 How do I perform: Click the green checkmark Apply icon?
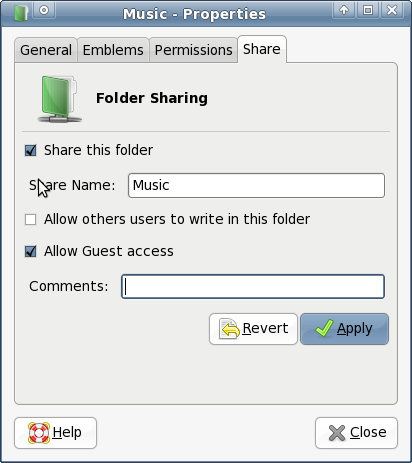[x=324, y=328]
